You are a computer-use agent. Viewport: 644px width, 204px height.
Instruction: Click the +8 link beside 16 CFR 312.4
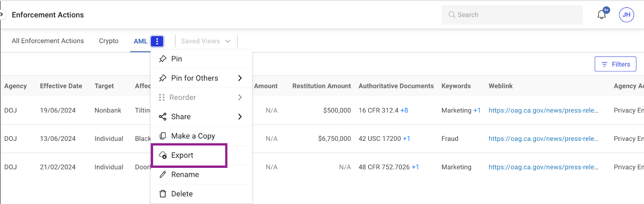(404, 110)
